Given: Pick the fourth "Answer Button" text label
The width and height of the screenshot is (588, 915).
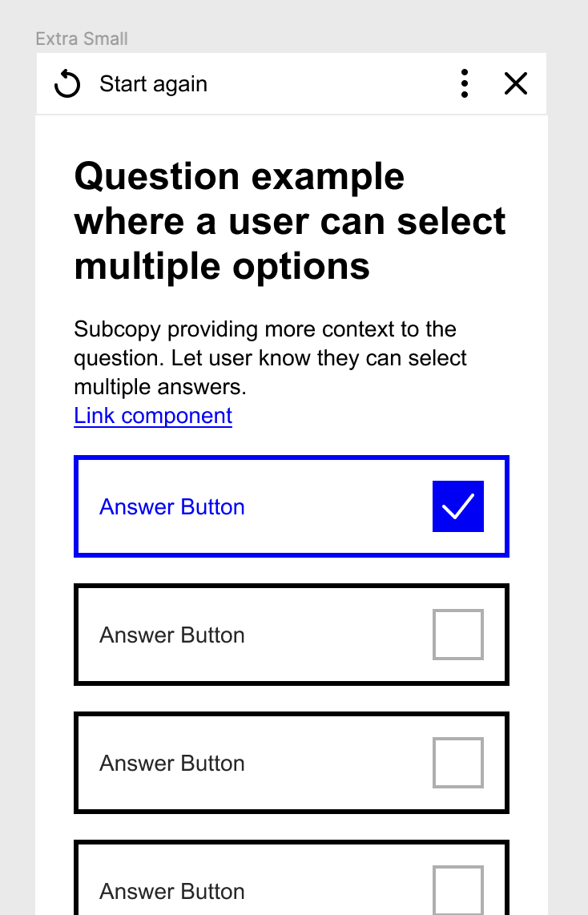Looking at the screenshot, I should tap(172, 892).
